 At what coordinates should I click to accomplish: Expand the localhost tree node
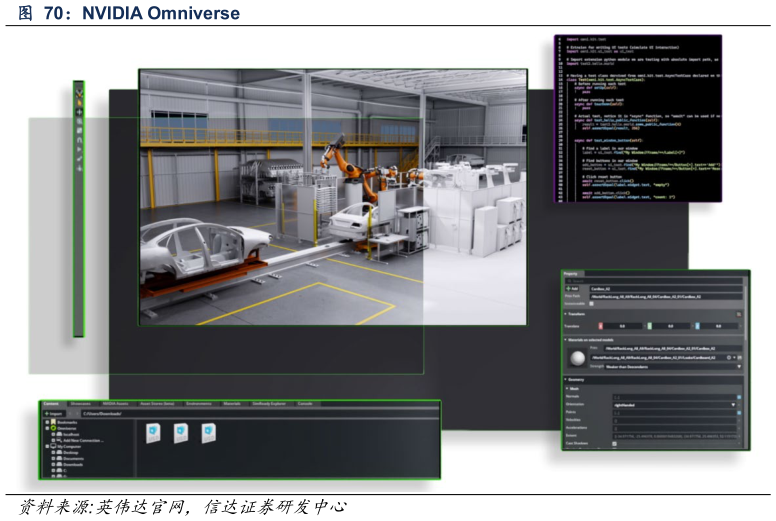[53, 434]
